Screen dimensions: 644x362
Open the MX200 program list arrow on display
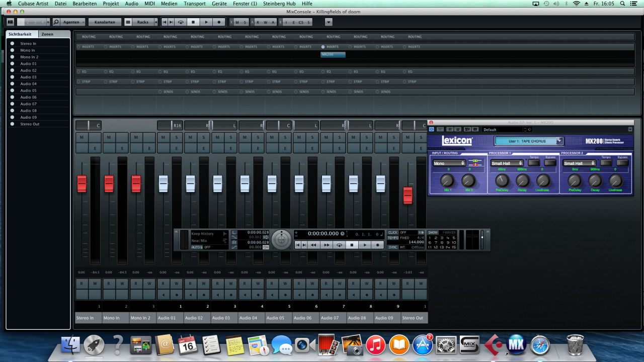pyautogui.click(x=559, y=141)
